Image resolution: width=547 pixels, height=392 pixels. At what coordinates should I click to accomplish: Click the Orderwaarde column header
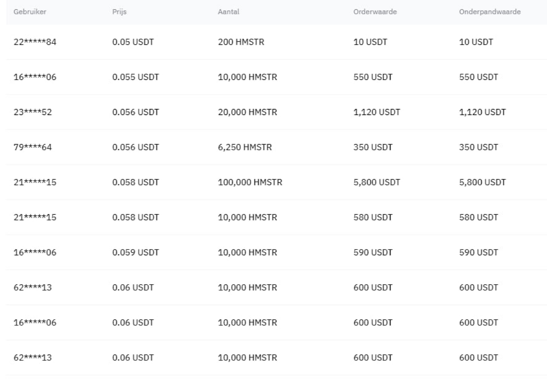375,12
